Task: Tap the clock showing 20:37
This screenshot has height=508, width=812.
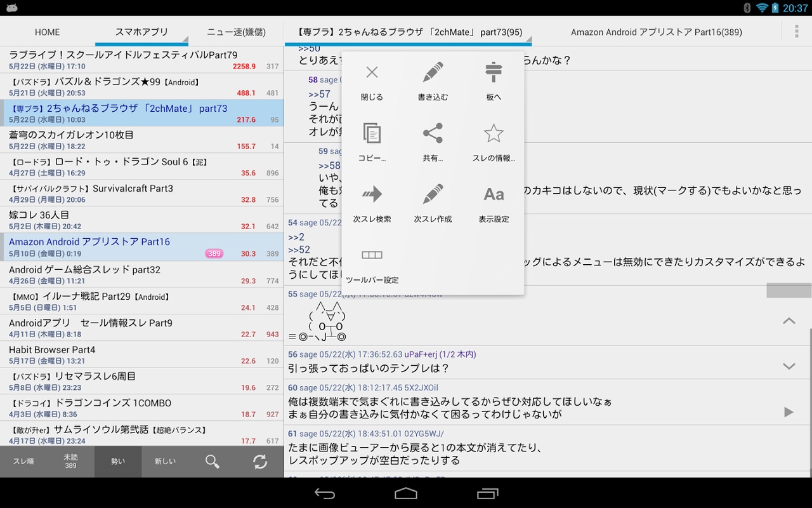Action: (795, 8)
